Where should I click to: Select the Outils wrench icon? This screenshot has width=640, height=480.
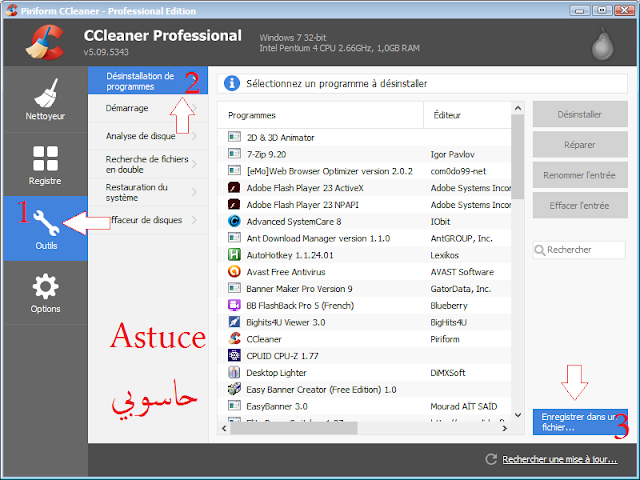[x=46, y=223]
